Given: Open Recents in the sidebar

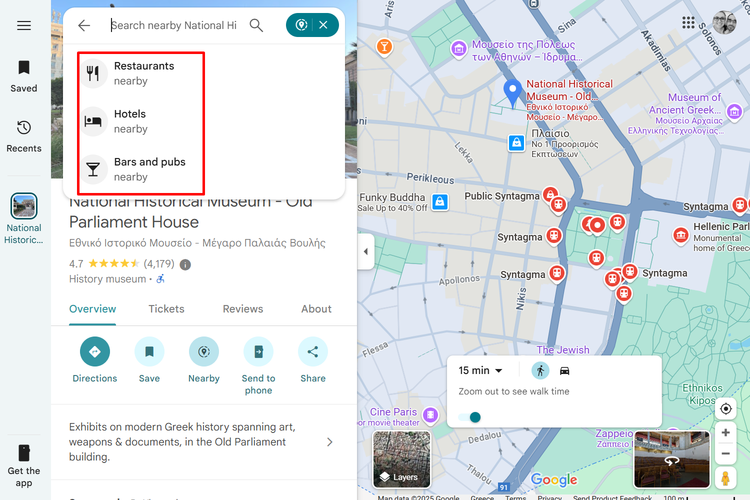Looking at the screenshot, I should 24,136.
